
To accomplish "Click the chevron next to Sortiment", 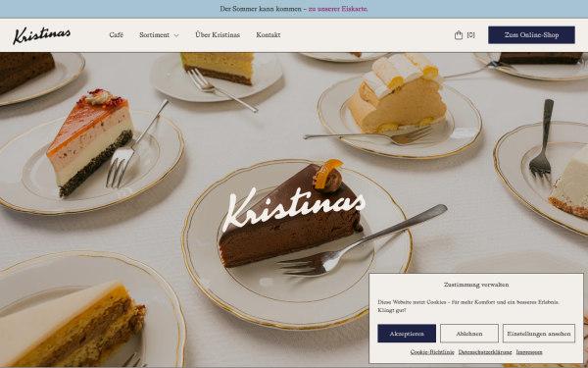I will point(176,35).
